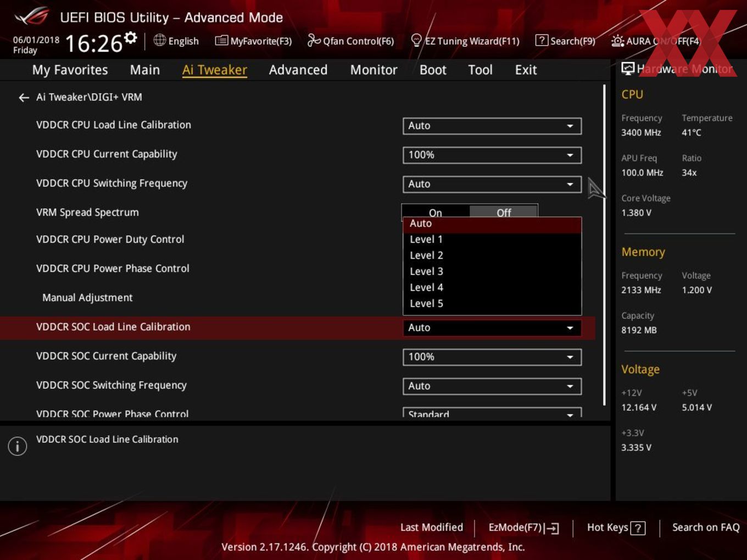This screenshot has height=560, width=747.
Task: Click the EzMode switch arrow icon
Action: coord(552,528)
